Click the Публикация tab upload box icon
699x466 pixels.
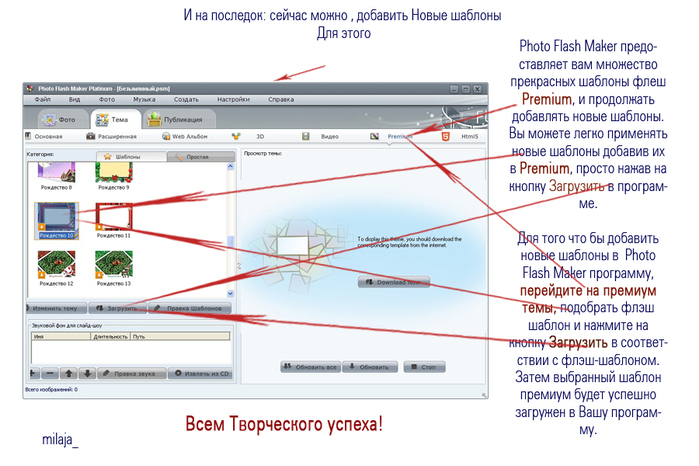[154, 119]
